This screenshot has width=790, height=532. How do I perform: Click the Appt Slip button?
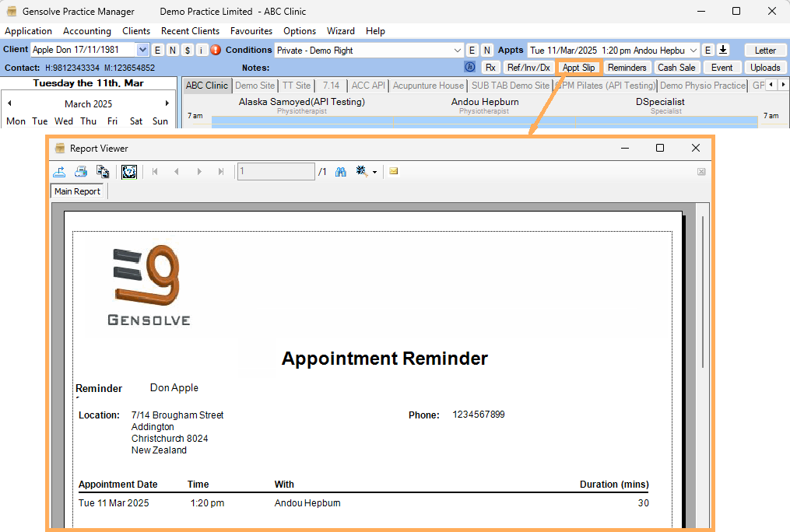click(578, 68)
